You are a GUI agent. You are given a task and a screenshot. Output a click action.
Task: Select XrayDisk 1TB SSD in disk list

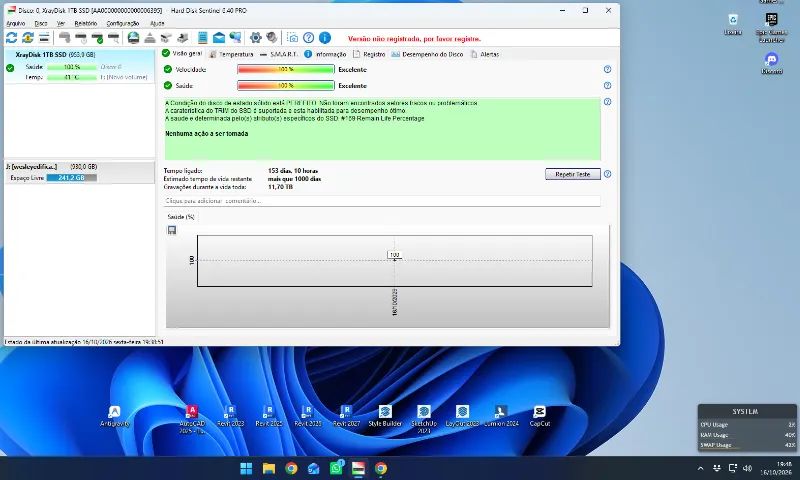point(79,66)
